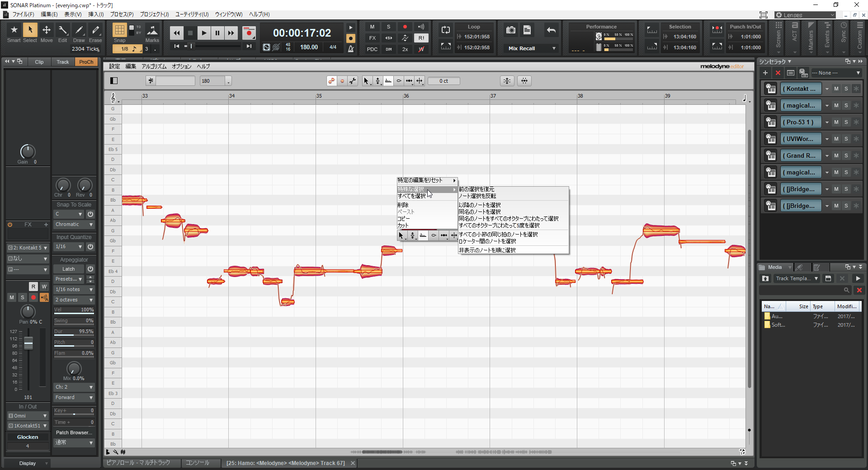Image resolution: width=868 pixels, height=470 pixels.
Task: Select Melodyne formant tool
Action: (x=388, y=81)
